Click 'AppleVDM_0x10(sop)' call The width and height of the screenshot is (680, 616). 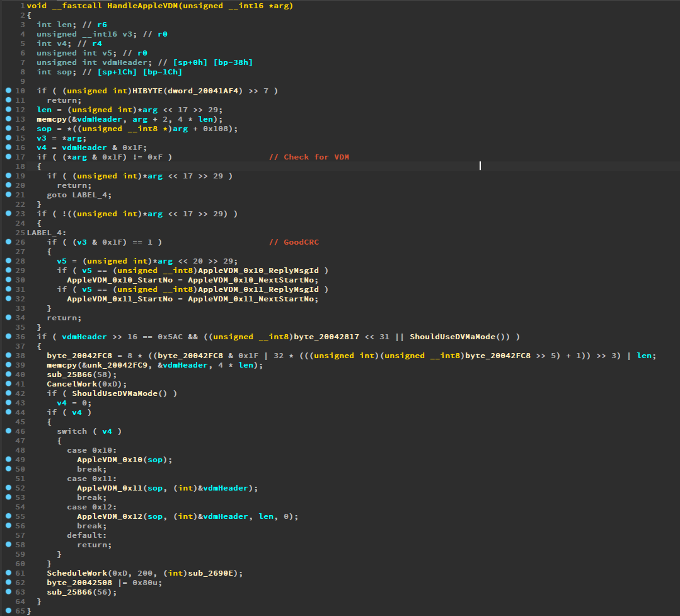(x=124, y=460)
